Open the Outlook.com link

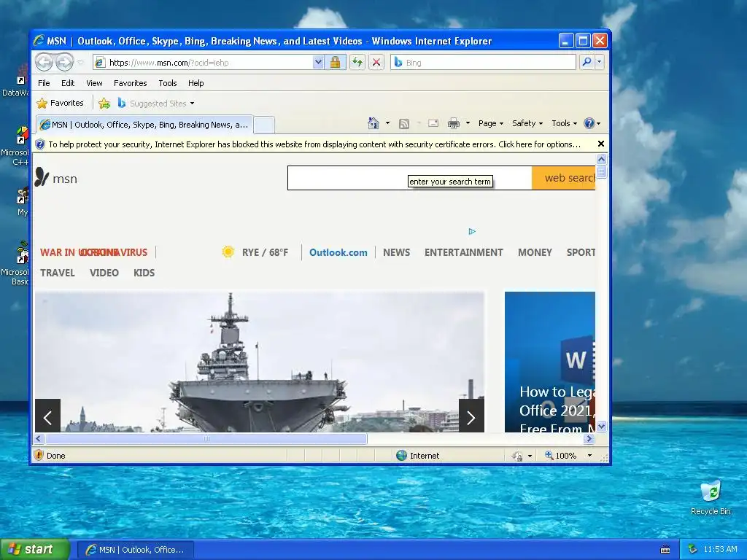pyautogui.click(x=338, y=252)
